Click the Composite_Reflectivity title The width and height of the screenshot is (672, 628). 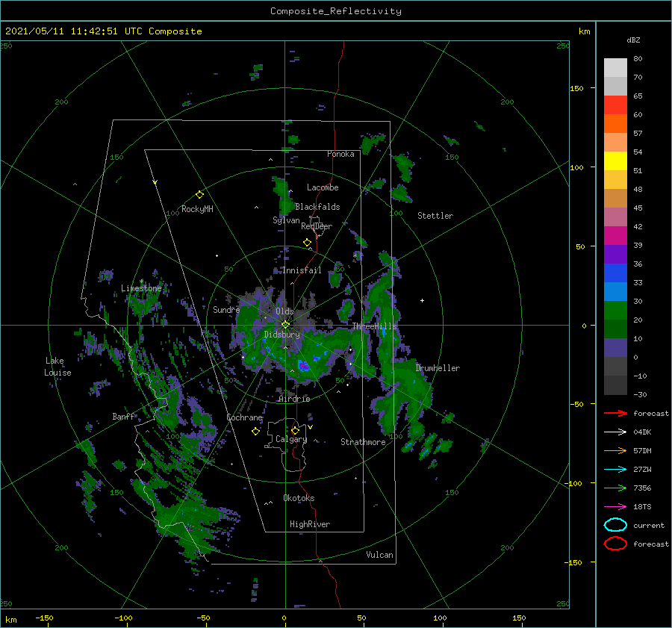pos(336,11)
